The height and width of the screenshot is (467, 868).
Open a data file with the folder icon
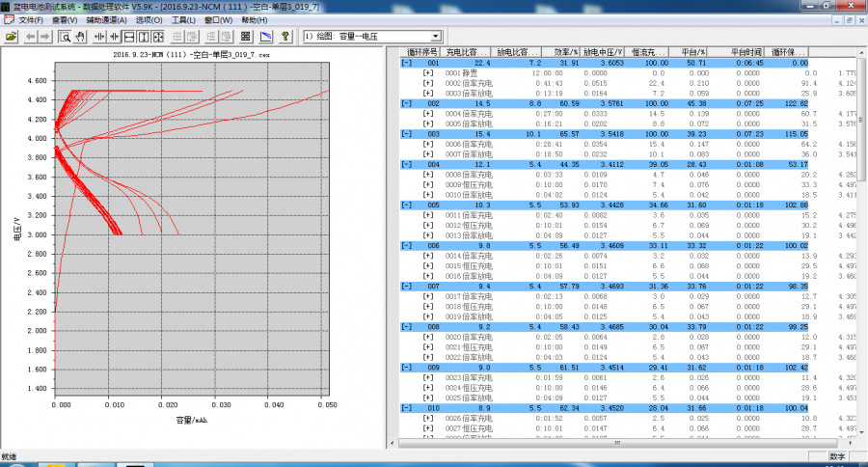point(11,37)
